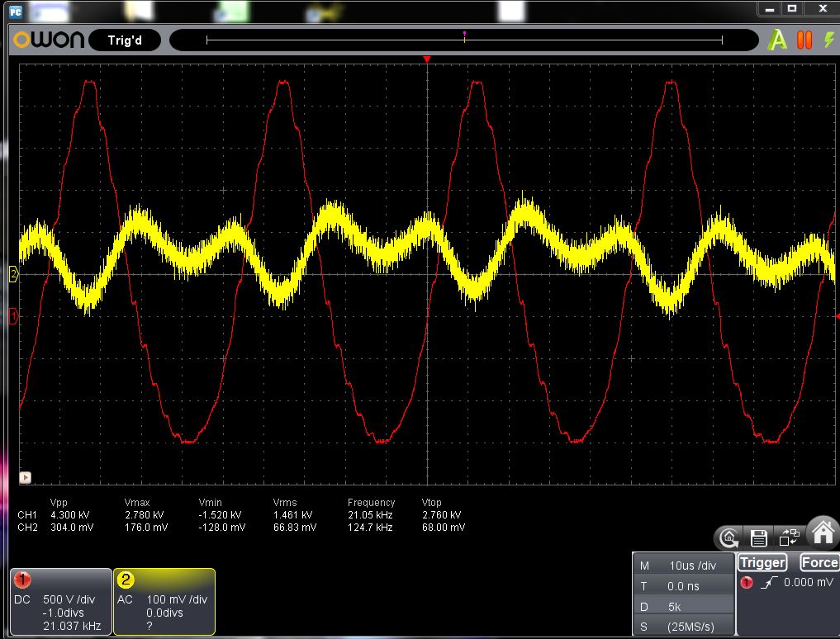Click the green lightning single-trigger icon

point(829,40)
